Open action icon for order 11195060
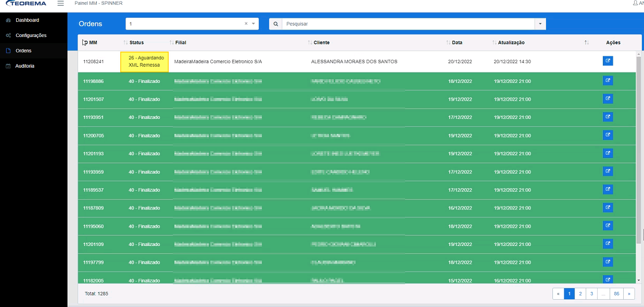The width and height of the screenshot is (644, 307). tap(608, 226)
